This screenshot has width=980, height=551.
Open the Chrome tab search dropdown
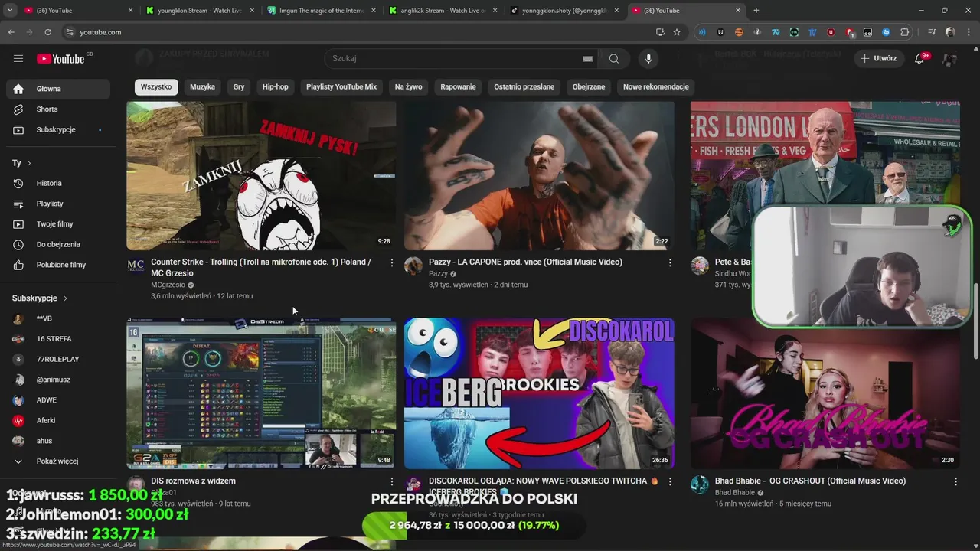(10, 10)
